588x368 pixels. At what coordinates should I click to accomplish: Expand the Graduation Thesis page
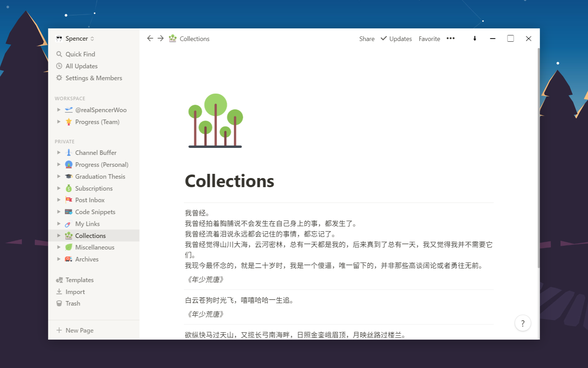pos(59,176)
